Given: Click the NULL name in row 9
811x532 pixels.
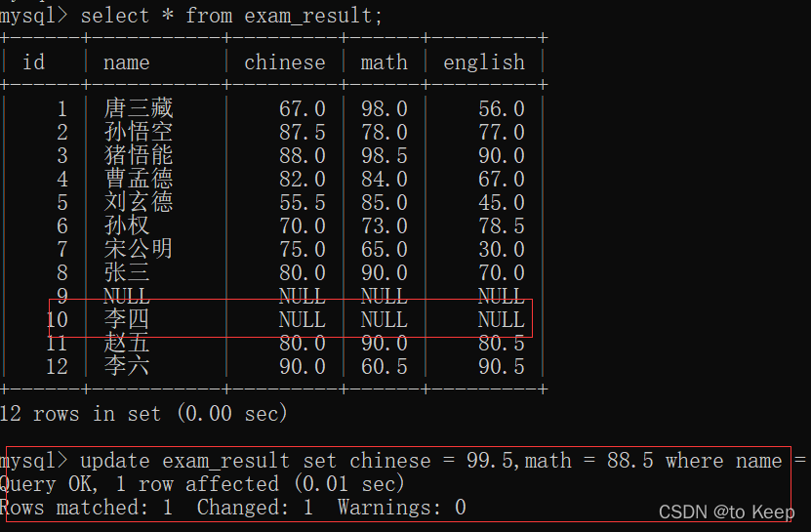Looking at the screenshot, I should [x=127, y=296].
